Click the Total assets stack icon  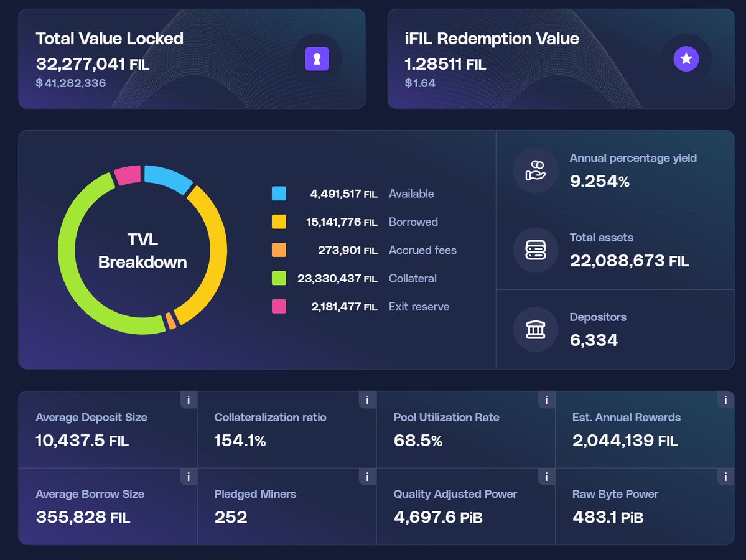click(535, 250)
